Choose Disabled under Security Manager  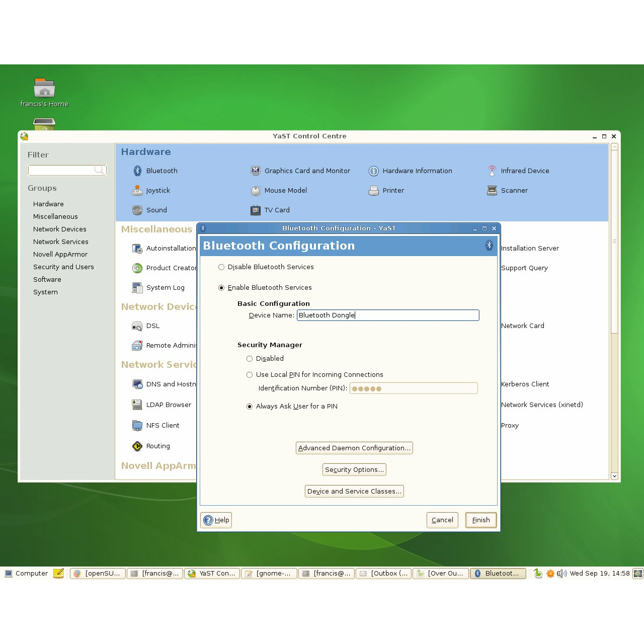coord(250,358)
